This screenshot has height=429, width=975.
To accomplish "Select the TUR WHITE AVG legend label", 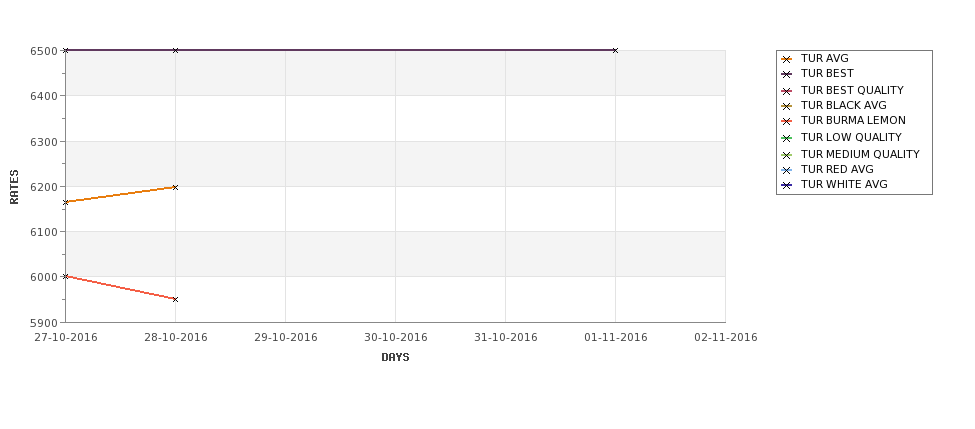I will tap(844, 185).
